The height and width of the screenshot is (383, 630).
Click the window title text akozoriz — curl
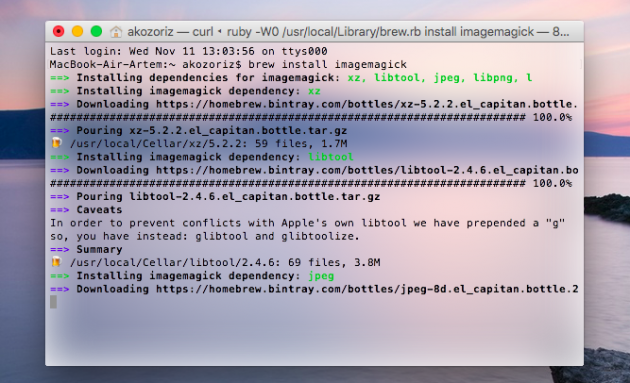click(170, 32)
